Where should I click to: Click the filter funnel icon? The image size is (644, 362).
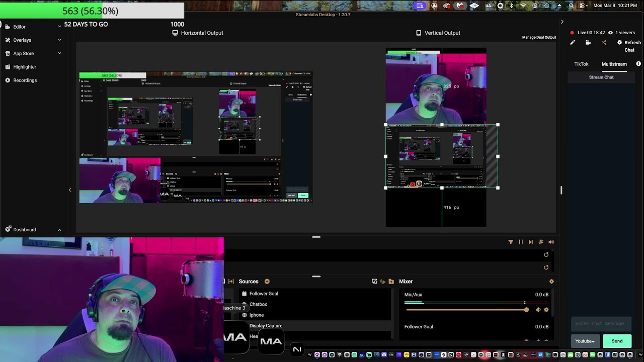pyautogui.click(x=511, y=242)
